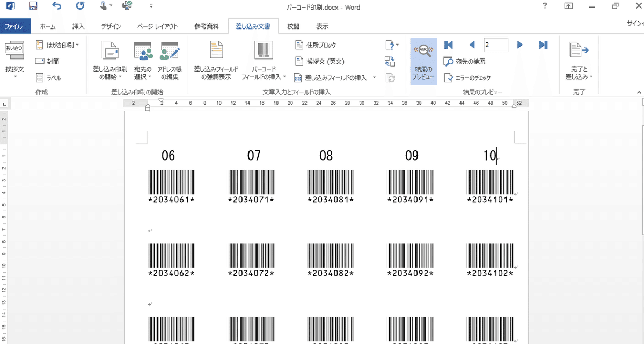Image resolution: width=644 pixels, height=344 pixels.
Task: Open the Rules dropdown icon
Action: coord(391,45)
